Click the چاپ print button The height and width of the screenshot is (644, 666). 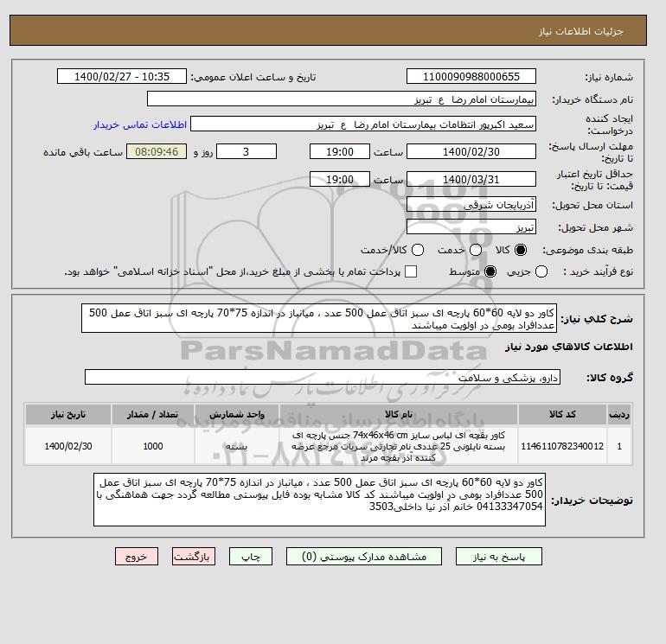click(x=251, y=557)
